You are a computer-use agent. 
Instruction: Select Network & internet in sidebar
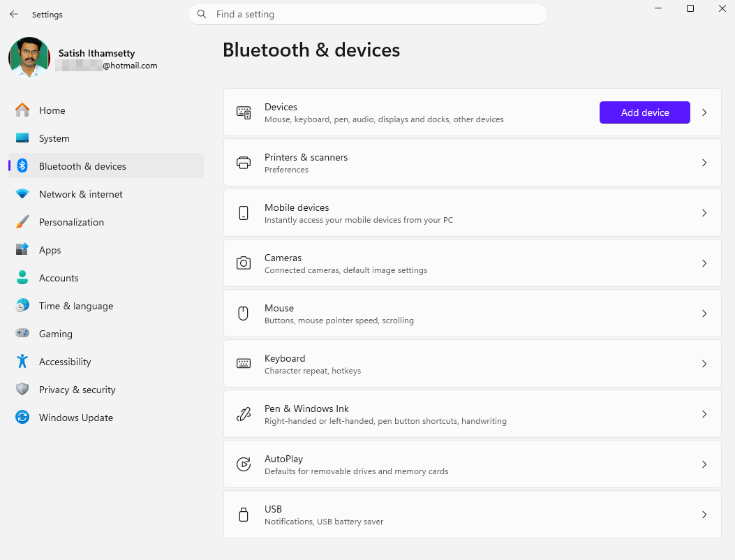pyautogui.click(x=106, y=193)
